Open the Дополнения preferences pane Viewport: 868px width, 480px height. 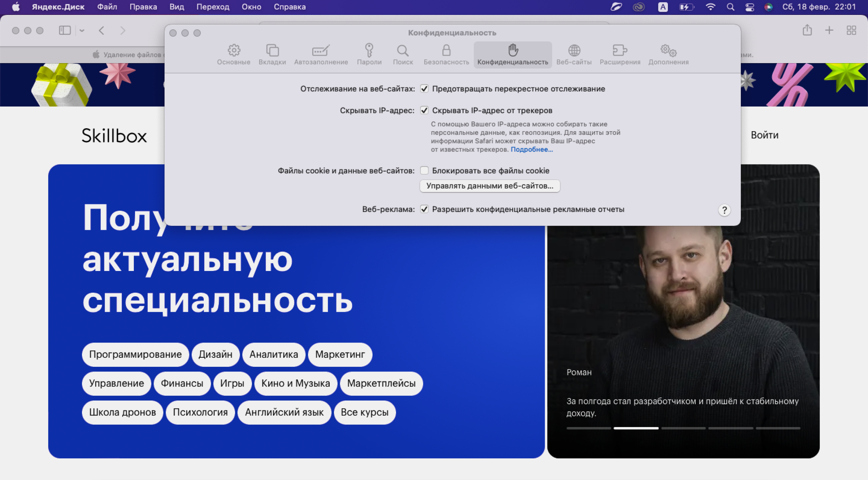click(668, 55)
